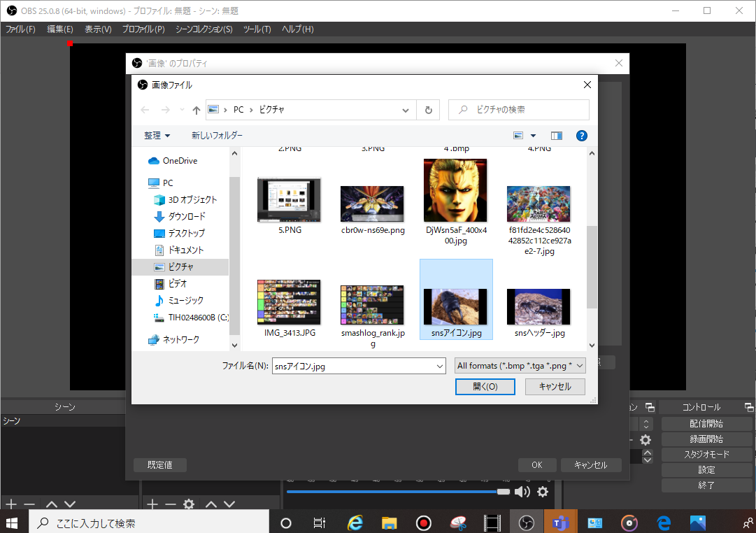Screen dimensions: 756x533
Task: Create 新しいフォルダー new folder
Action: [x=217, y=136]
